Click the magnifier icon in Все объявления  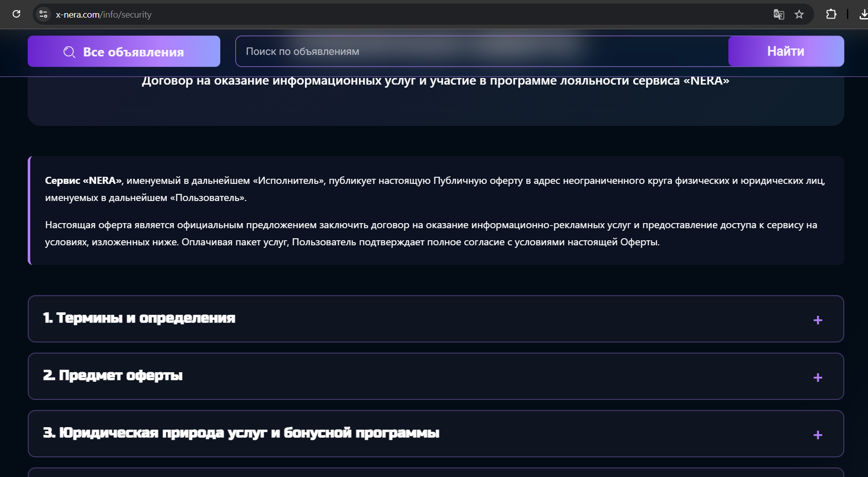(70, 52)
